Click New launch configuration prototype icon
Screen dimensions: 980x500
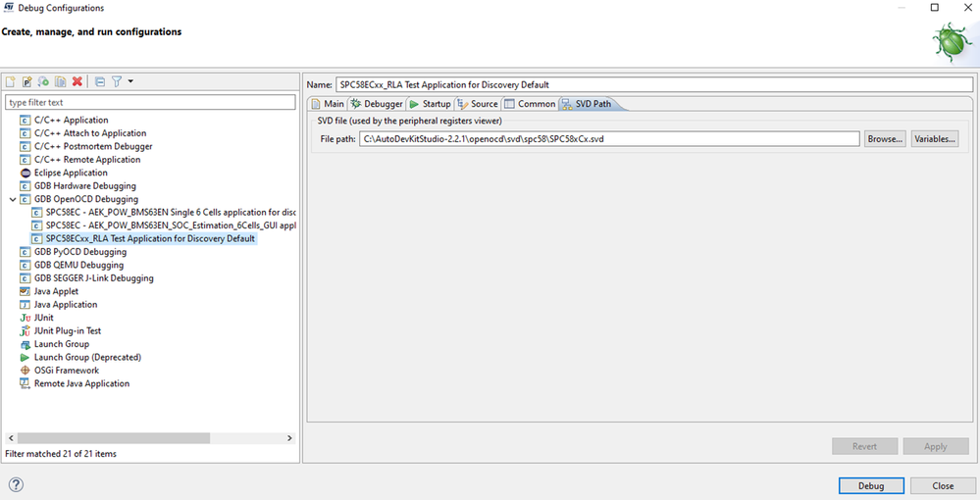(x=26, y=81)
